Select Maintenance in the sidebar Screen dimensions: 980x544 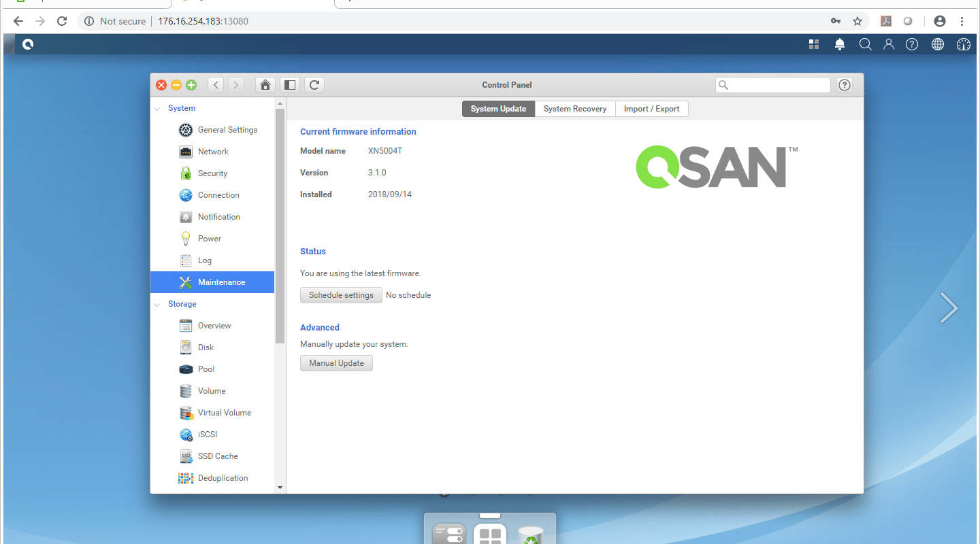tap(212, 282)
